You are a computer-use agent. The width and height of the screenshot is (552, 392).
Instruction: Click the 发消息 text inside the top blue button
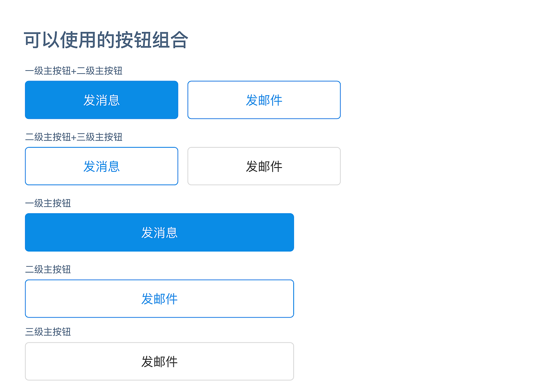(101, 100)
